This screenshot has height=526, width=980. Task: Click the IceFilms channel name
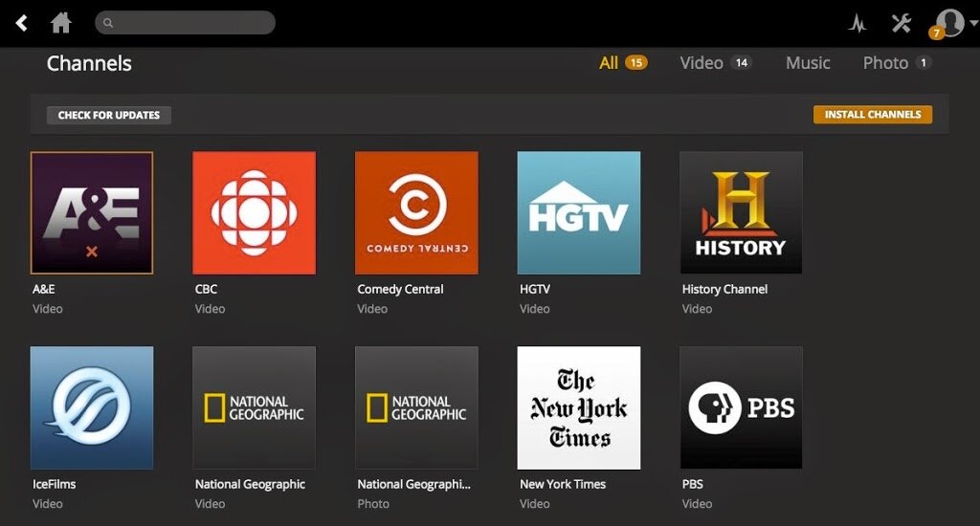pos(55,484)
